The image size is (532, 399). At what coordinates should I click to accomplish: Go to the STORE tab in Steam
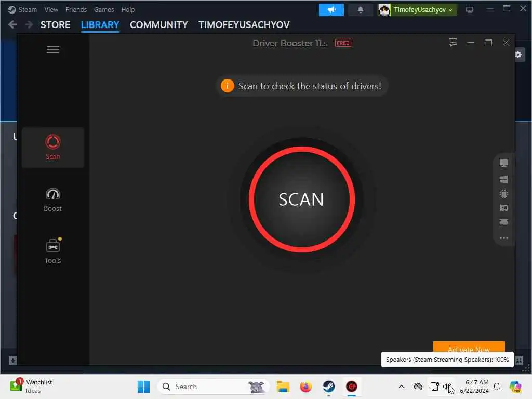click(55, 25)
